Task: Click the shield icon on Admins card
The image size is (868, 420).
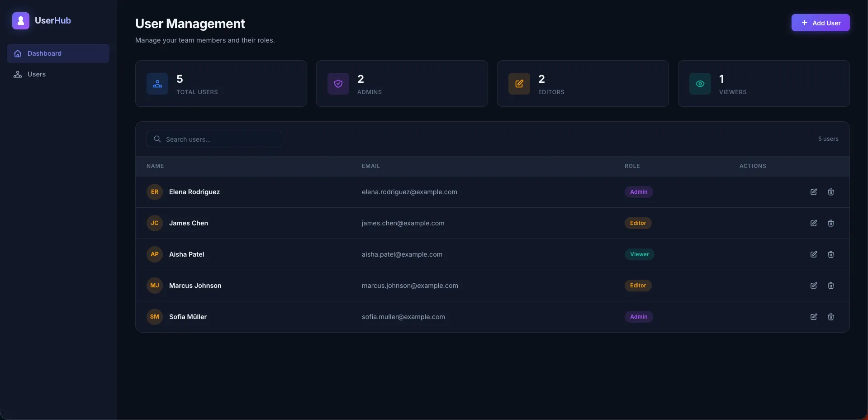Action: point(338,84)
